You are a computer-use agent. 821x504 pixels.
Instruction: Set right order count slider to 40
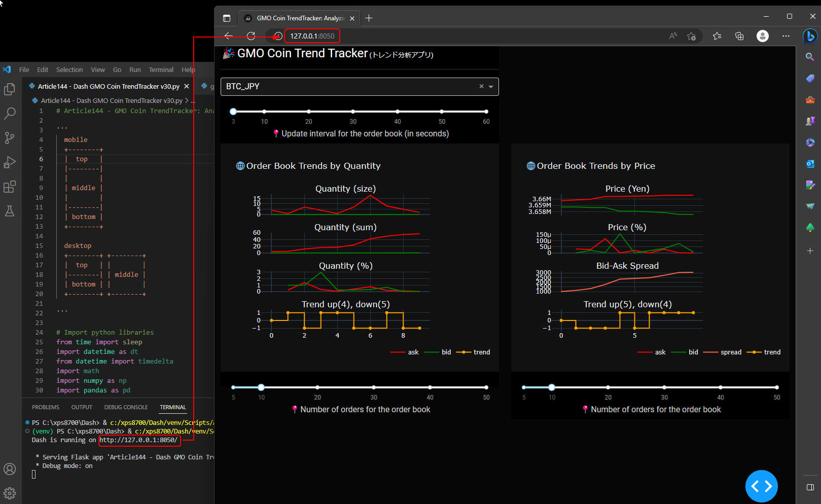pyautogui.click(x=721, y=387)
